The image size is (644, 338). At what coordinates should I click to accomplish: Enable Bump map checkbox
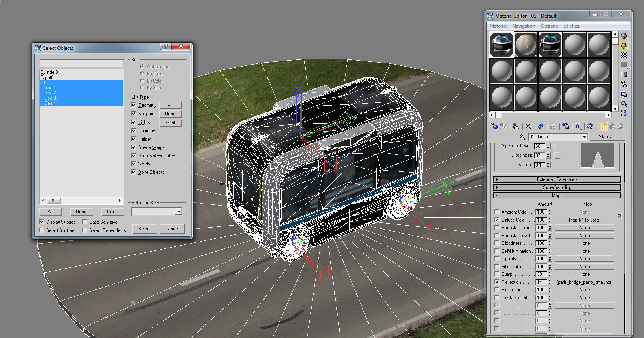tap(497, 274)
